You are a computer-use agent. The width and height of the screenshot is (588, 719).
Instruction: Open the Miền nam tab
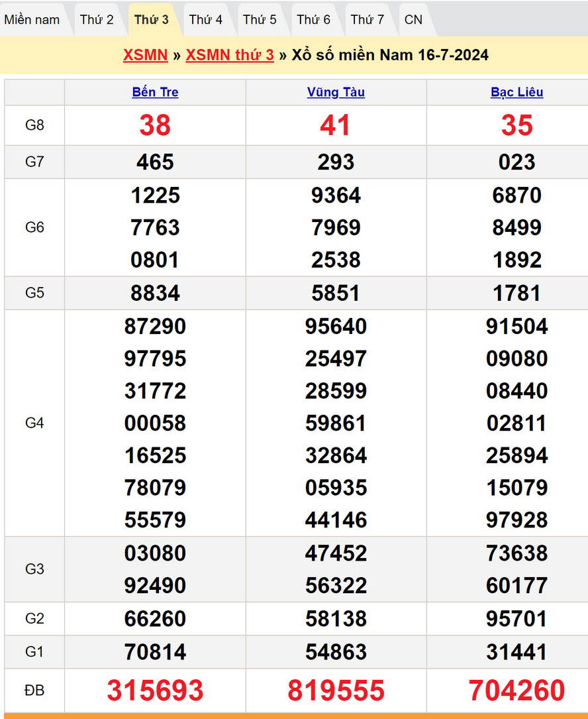[x=32, y=19]
